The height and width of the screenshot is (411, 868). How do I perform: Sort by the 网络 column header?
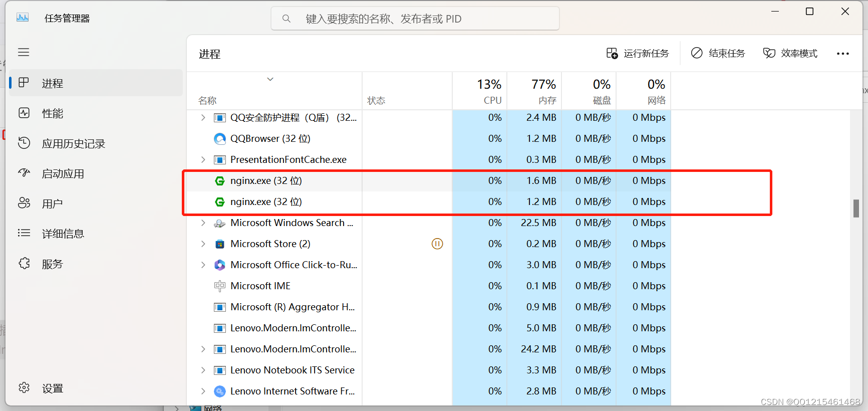[644, 91]
